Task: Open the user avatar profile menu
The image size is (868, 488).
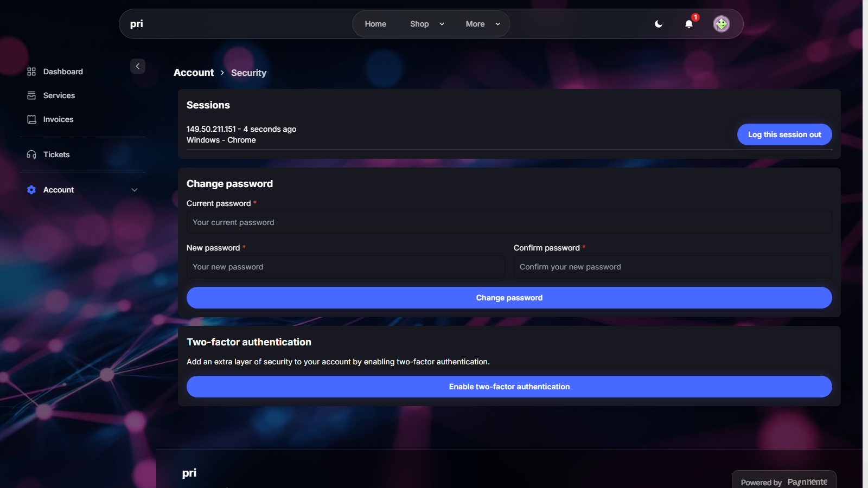Action: tap(721, 24)
